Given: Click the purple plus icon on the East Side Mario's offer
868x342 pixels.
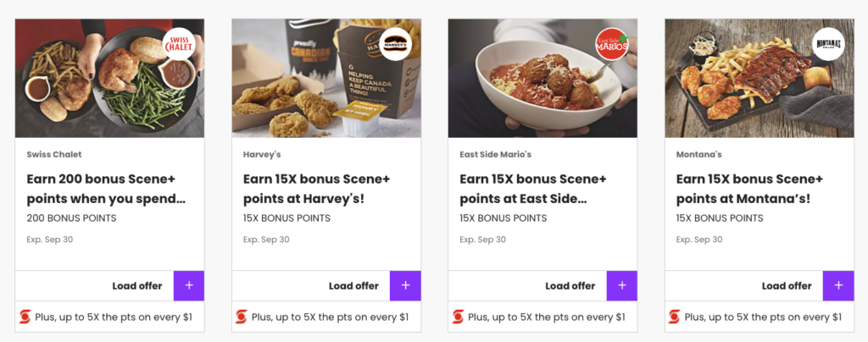Looking at the screenshot, I should coord(621,285).
